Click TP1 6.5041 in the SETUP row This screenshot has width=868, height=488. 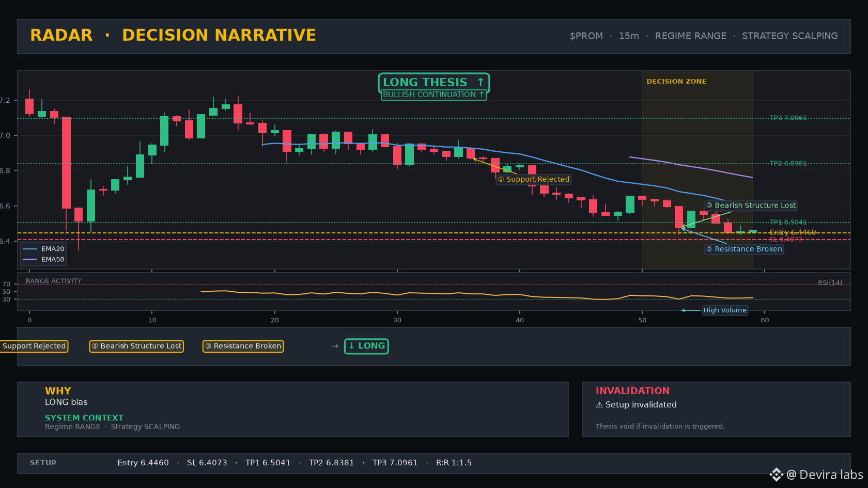click(x=268, y=463)
